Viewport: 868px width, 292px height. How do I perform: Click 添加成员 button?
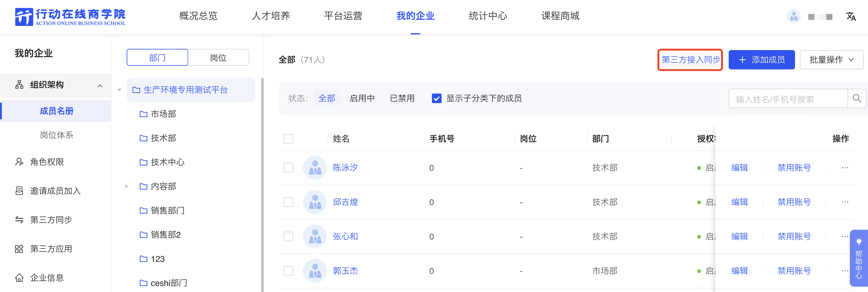pos(762,60)
